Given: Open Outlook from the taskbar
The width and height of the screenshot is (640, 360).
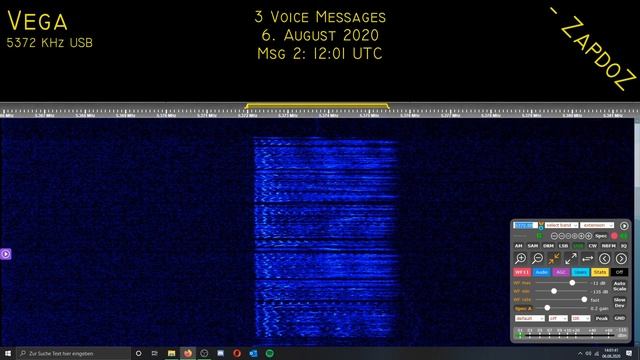Looking at the screenshot, I should pyautogui.click(x=253, y=353).
